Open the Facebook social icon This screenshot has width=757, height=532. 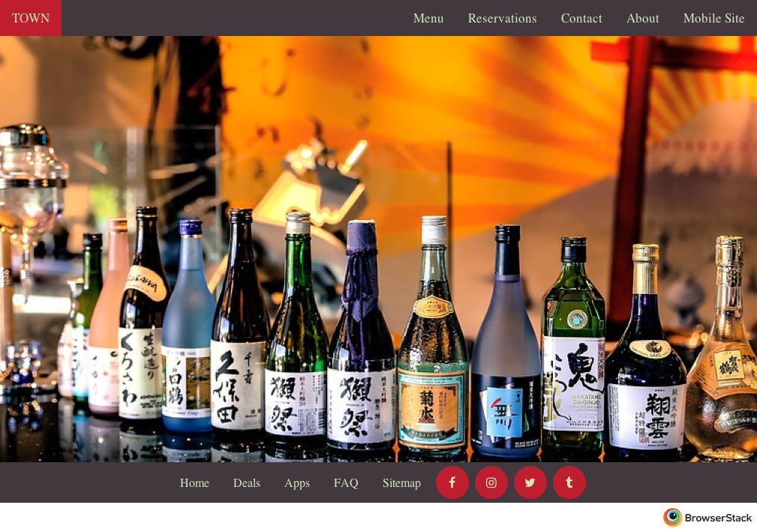click(x=452, y=482)
